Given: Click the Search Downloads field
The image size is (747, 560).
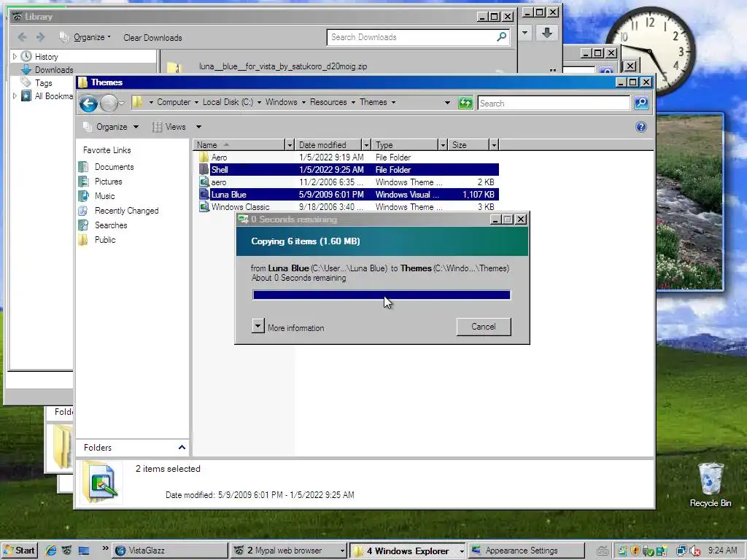Looking at the screenshot, I should [x=411, y=37].
